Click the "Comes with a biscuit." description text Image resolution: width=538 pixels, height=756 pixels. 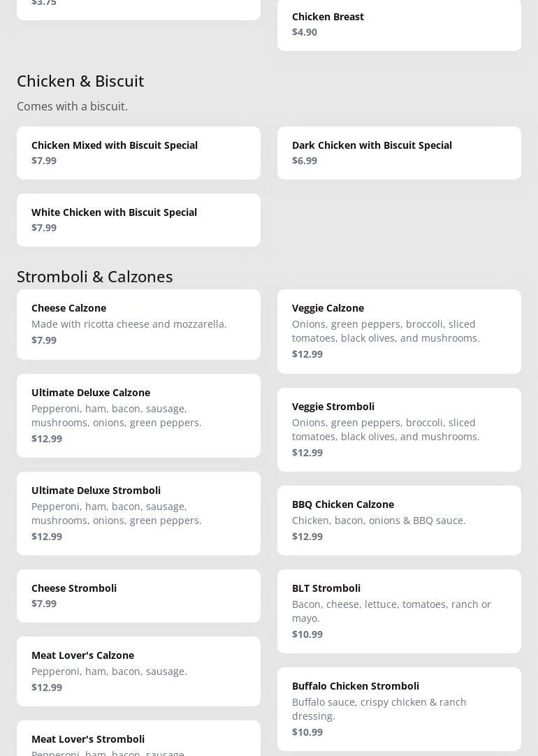73,106
